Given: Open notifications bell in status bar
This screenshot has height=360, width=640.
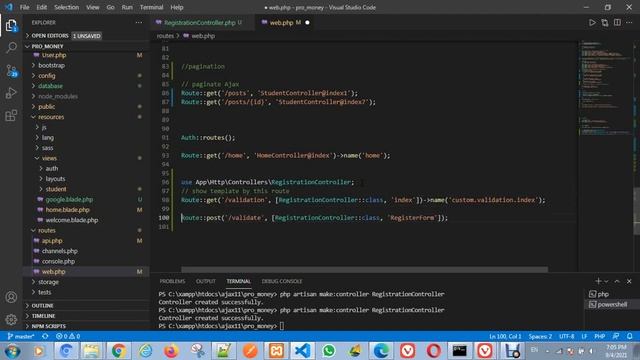Looking at the screenshot, I should tap(629, 336).
